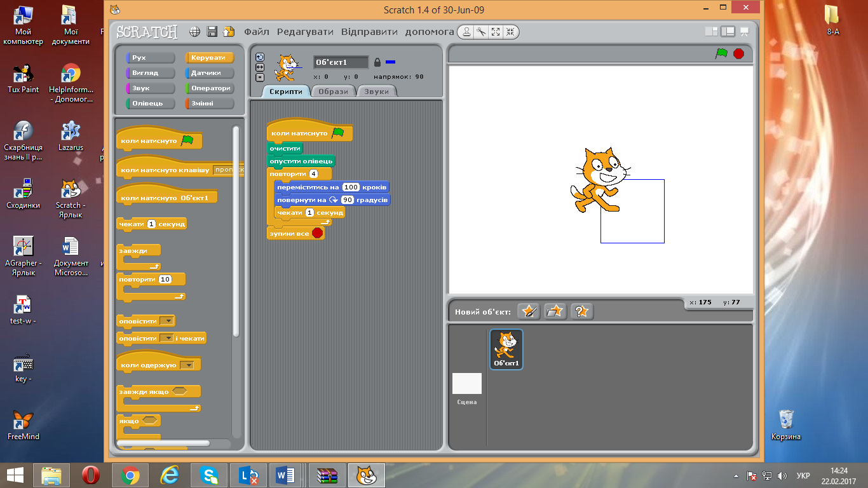Switch to the Звуки tab
The width and height of the screenshot is (868, 488).
pyautogui.click(x=377, y=91)
